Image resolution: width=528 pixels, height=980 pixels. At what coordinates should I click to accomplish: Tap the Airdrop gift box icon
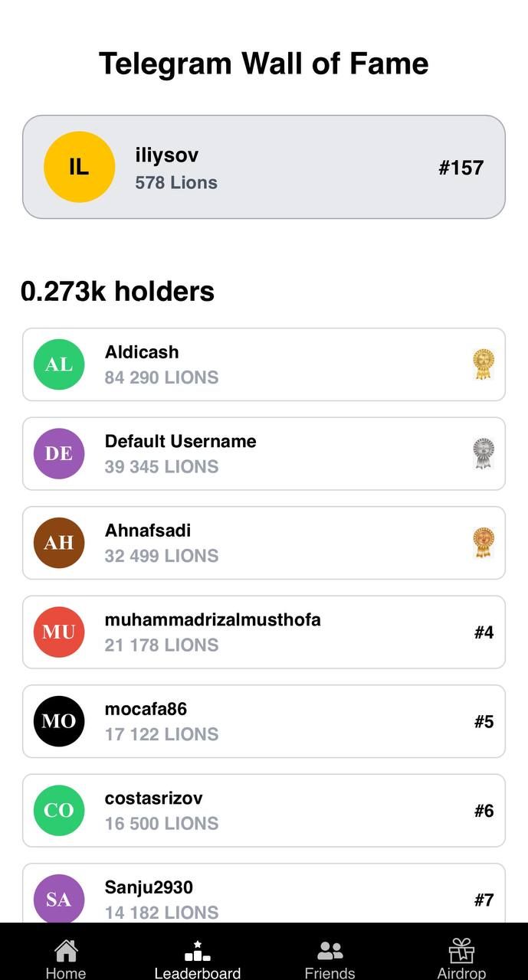tap(461, 951)
